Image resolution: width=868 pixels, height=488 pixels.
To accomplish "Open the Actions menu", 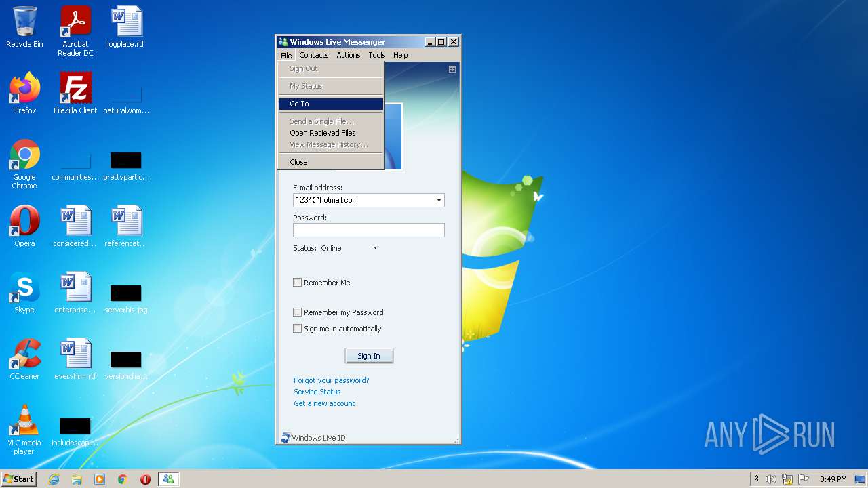I will [x=349, y=55].
